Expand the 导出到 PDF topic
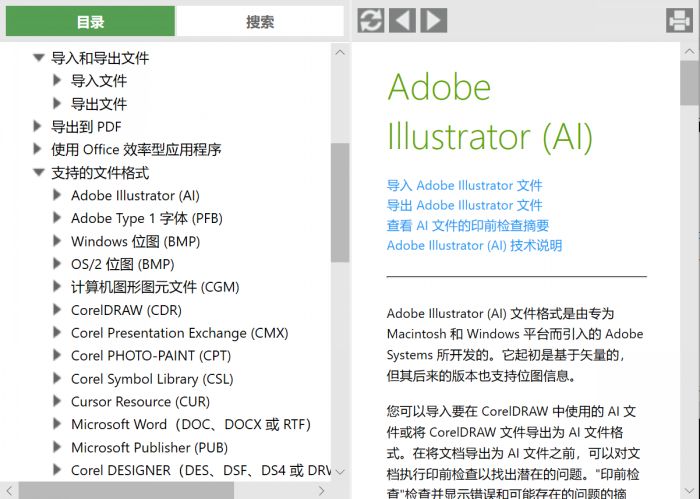Screen dimensions: 700x499 point(38,126)
